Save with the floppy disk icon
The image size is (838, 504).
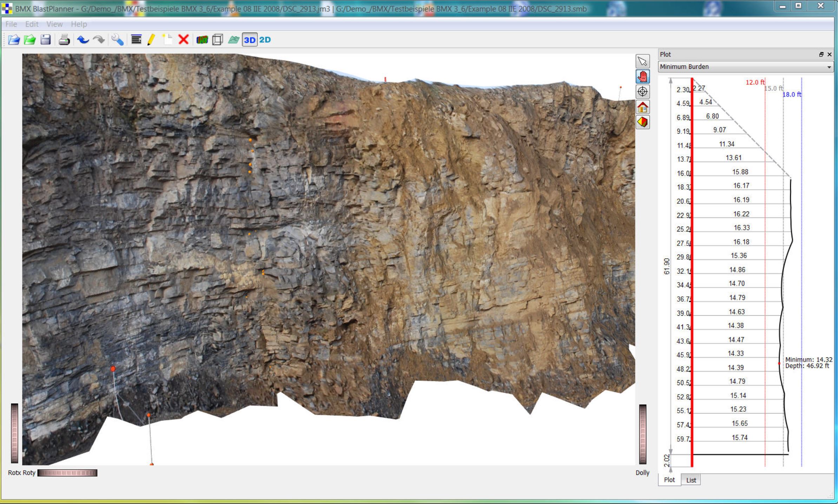[46, 40]
